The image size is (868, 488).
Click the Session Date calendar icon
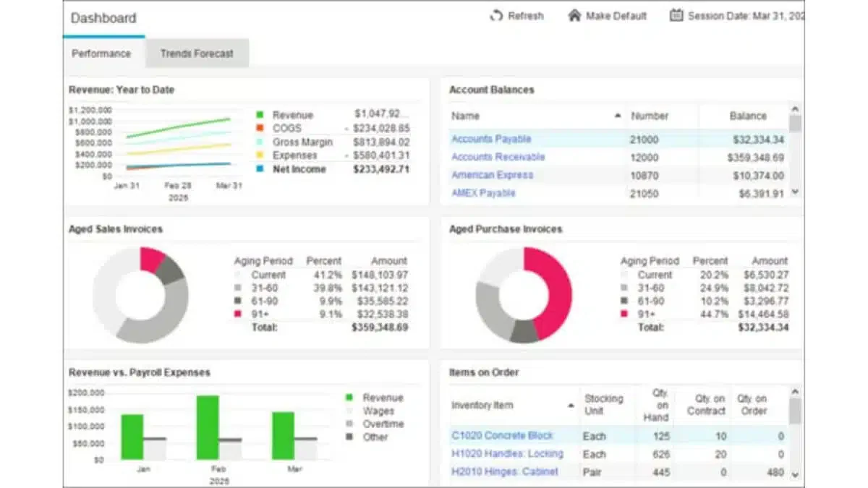[x=676, y=15]
